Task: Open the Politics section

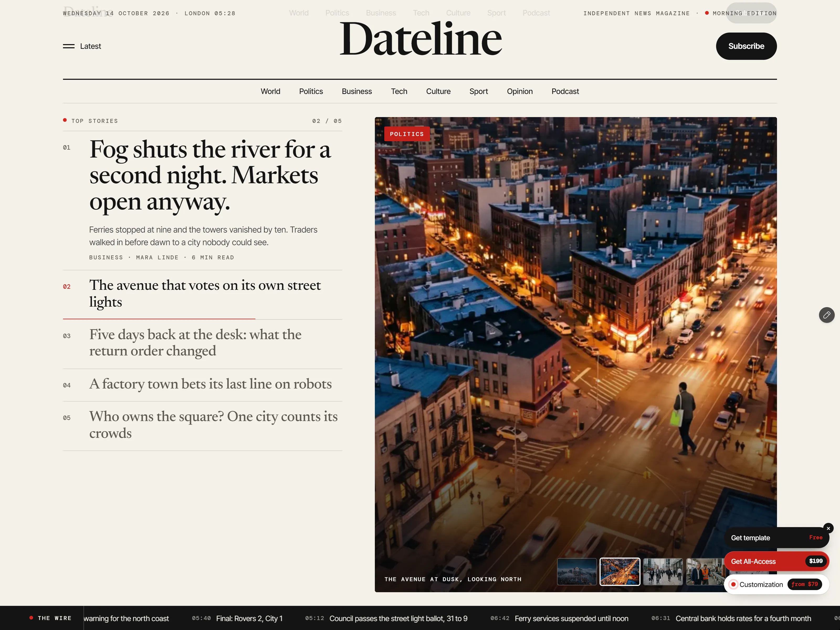Action: (x=311, y=92)
